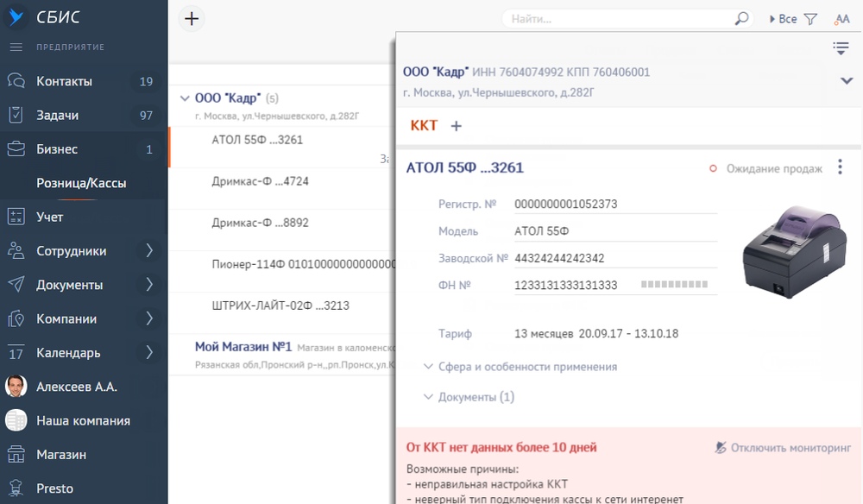Expand the Документы (1) section
The height and width of the screenshot is (504, 863).
[469, 397]
